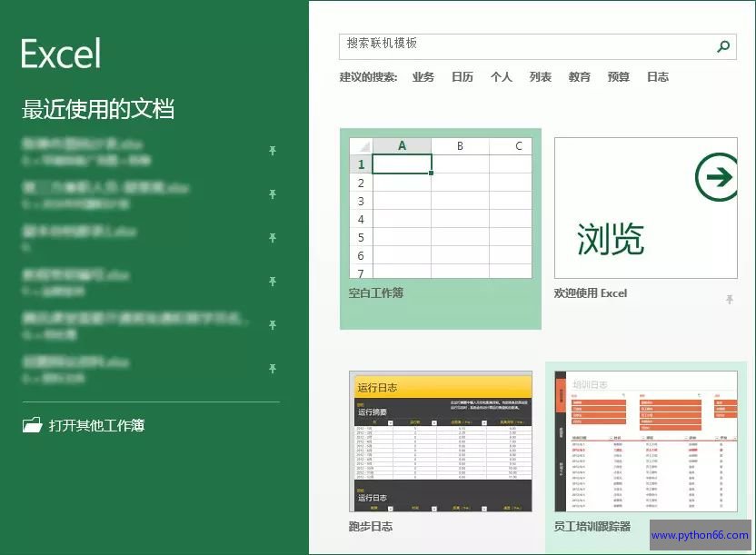This screenshot has width=756, height=555.
Task: Select the 日历 suggested search
Action: point(462,77)
